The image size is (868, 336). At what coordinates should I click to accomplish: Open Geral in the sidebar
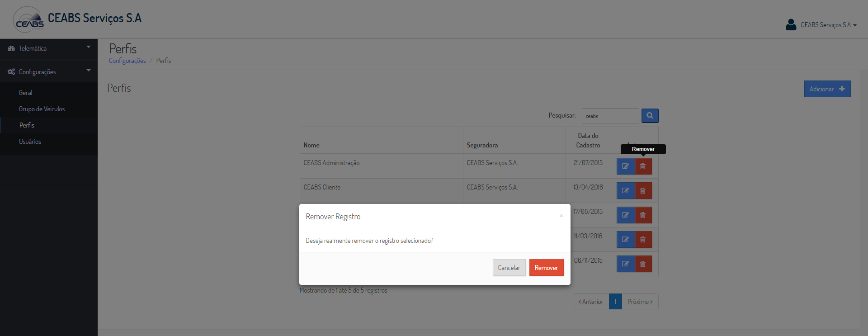point(26,93)
